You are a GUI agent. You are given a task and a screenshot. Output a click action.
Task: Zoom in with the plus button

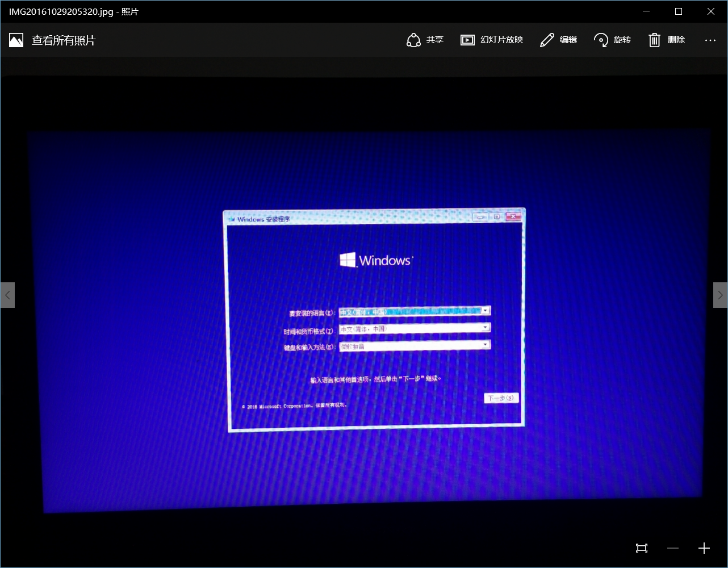(704, 548)
